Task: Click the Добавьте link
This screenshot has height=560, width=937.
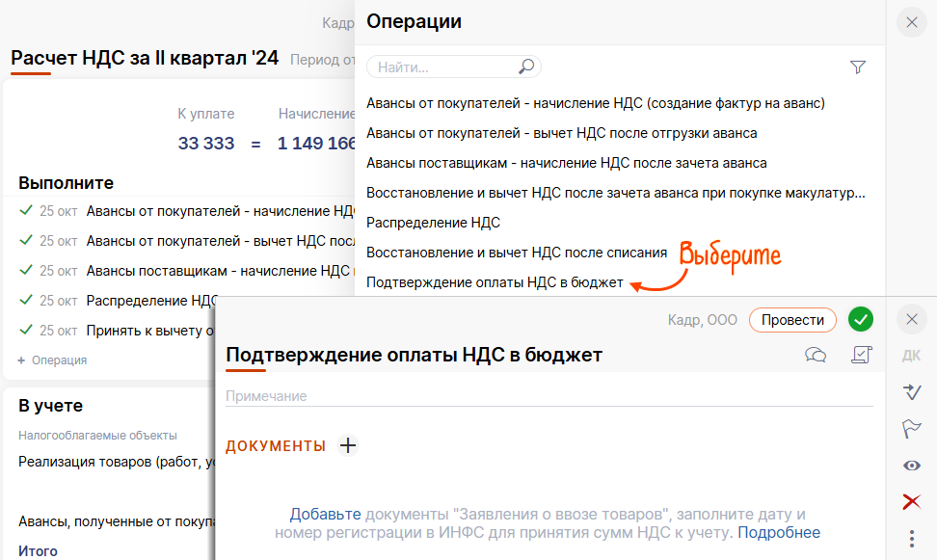Action: coord(325,515)
